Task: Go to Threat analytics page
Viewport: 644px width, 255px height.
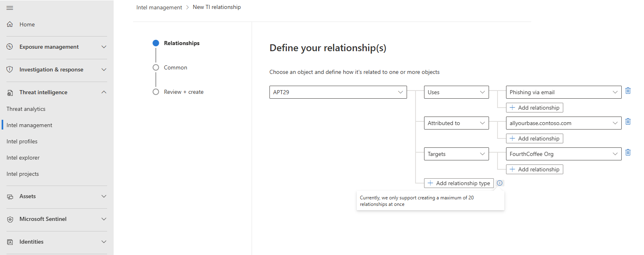Action: click(26, 109)
